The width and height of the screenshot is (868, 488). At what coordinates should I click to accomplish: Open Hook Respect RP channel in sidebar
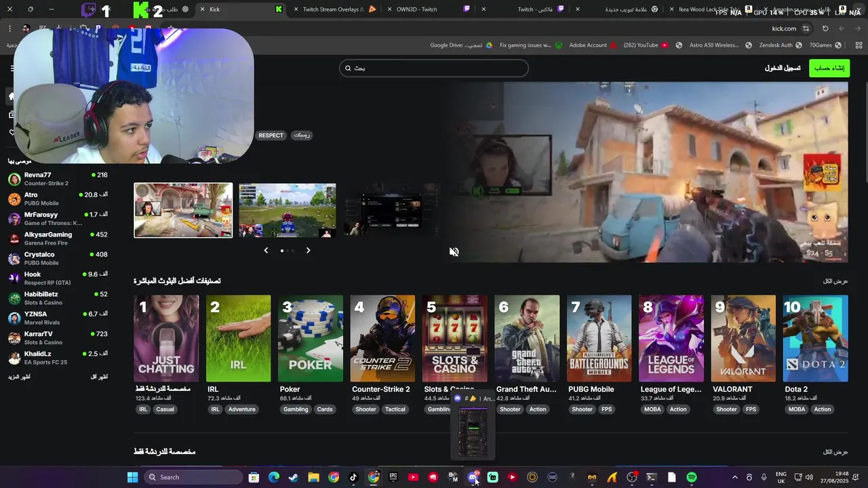pos(58,279)
